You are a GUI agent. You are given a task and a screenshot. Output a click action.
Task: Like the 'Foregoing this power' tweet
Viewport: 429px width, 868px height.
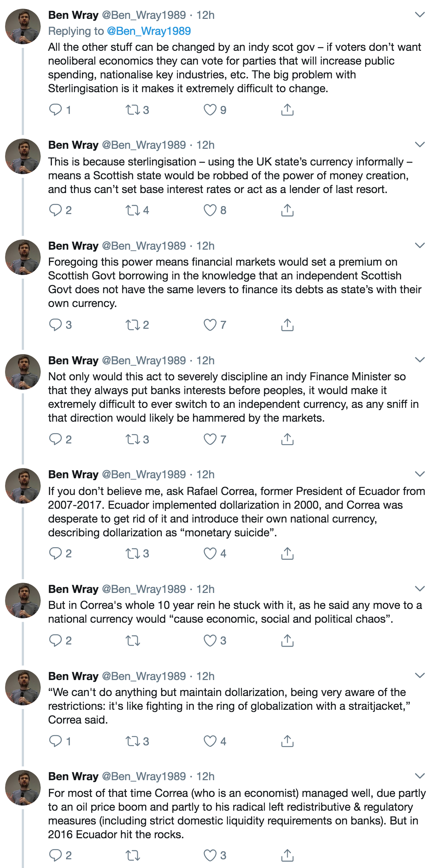(210, 325)
